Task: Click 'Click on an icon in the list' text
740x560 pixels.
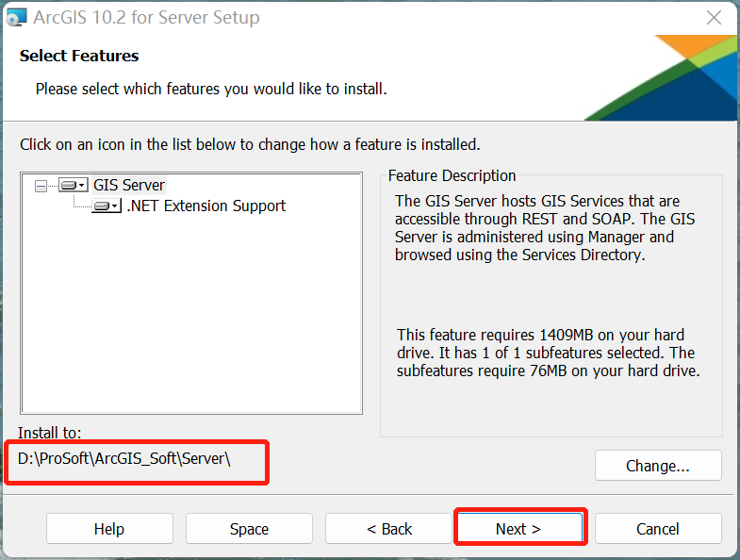Action: 250,144
